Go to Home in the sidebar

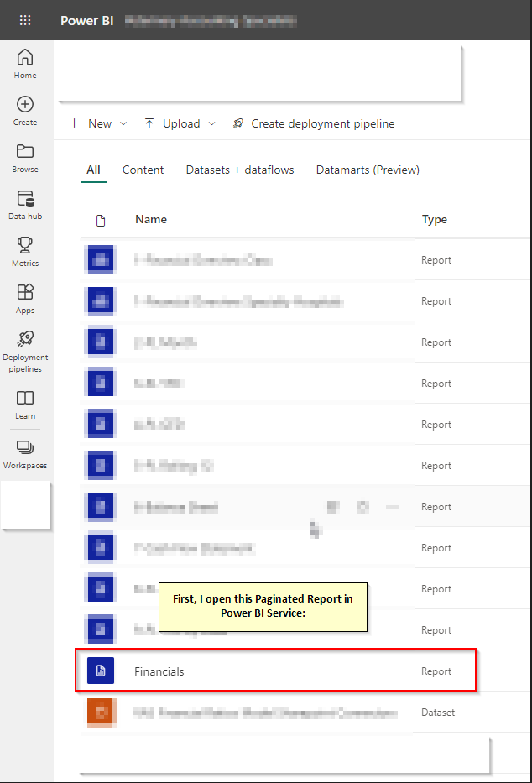pyautogui.click(x=25, y=64)
